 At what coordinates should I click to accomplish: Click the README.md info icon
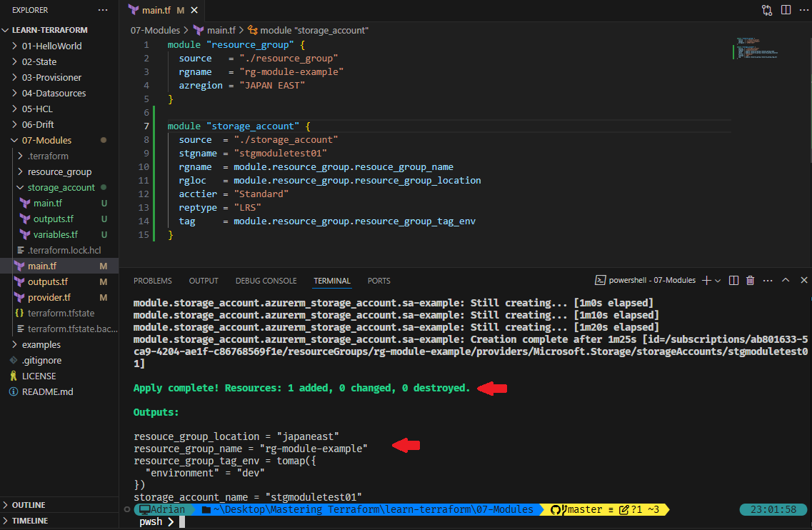click(x=14, y=391)
